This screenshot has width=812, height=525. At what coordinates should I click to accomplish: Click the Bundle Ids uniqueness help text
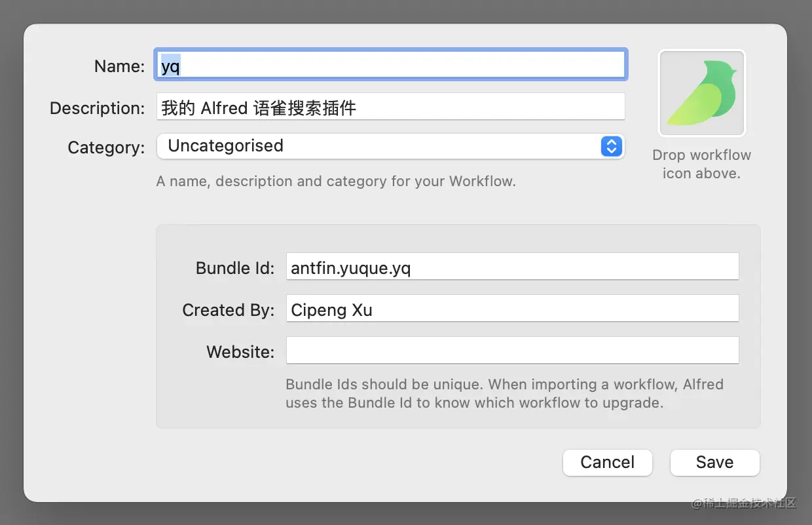tap(504, 393)
